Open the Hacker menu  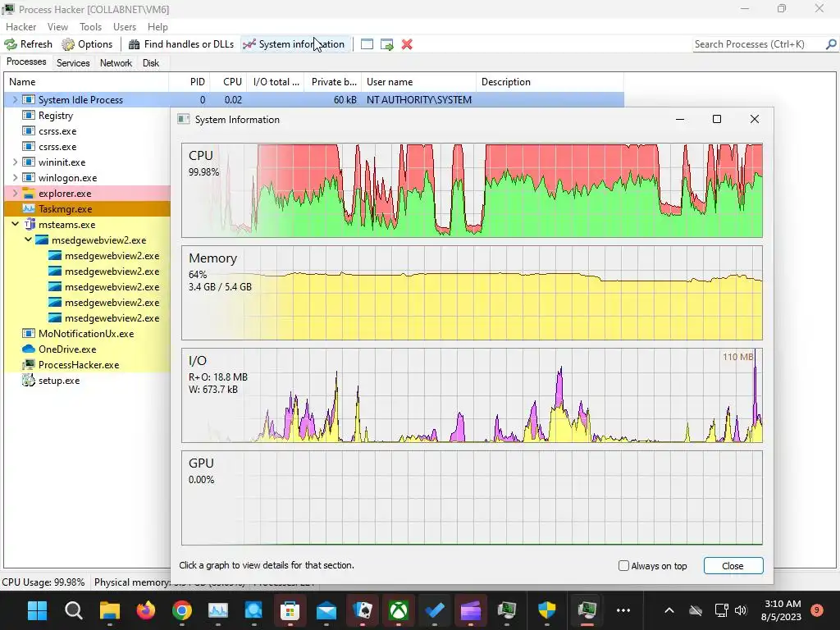(x=21, y=27)
